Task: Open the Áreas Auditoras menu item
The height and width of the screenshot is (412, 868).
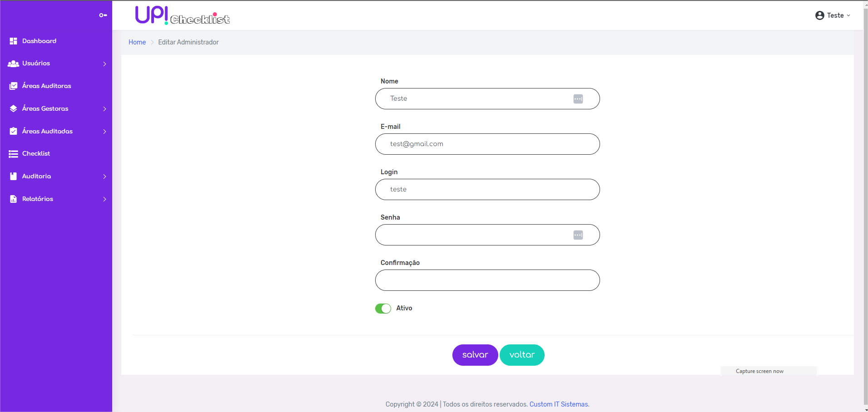Action: click(56, 86)
